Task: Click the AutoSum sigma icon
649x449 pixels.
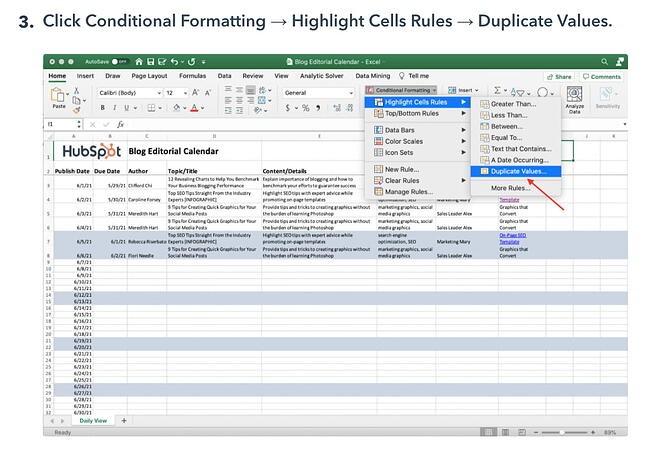Action: click(x=497, y=90)
